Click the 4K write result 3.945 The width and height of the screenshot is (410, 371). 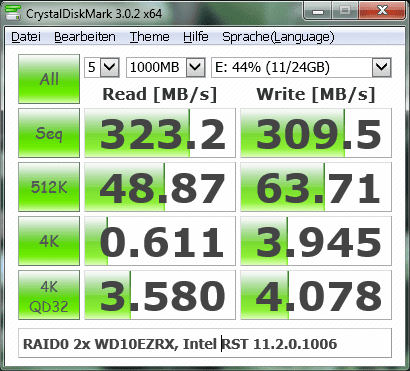click(x=316, y=241)
